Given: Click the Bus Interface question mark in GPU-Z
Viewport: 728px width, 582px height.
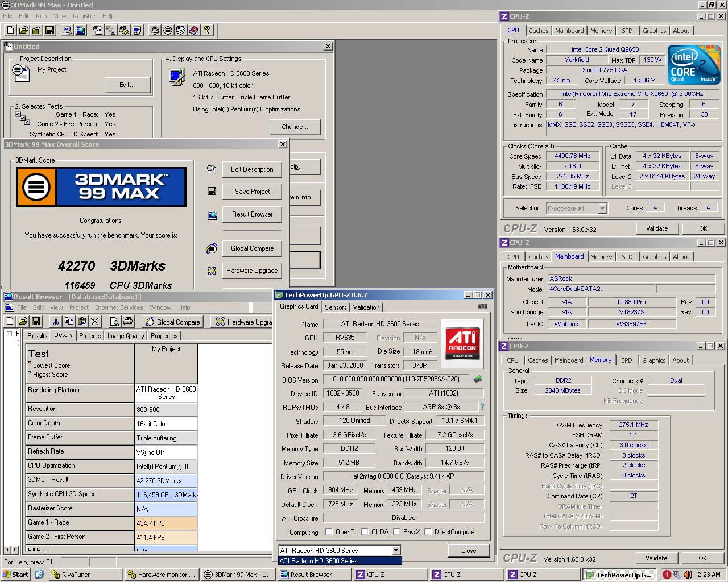Looking at the screenshot, I should [x=482, y=407].
